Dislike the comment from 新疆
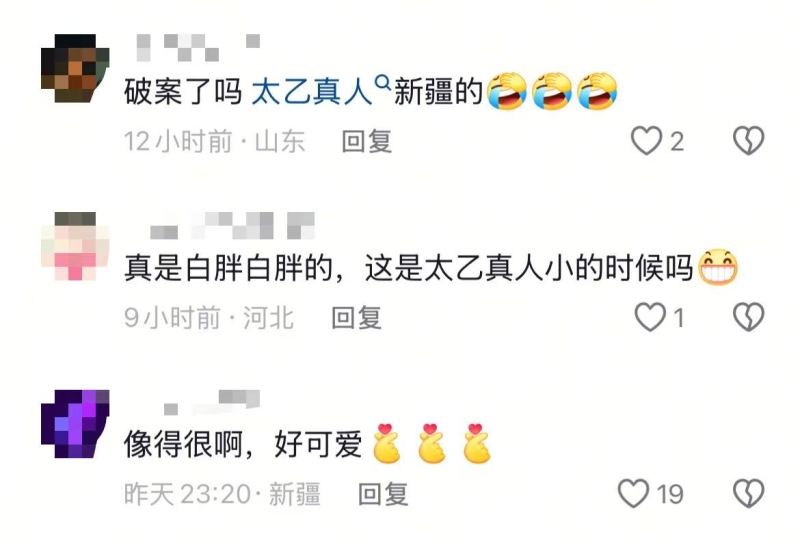The width and height of the screenshot is (800, 543). point(748,493)
